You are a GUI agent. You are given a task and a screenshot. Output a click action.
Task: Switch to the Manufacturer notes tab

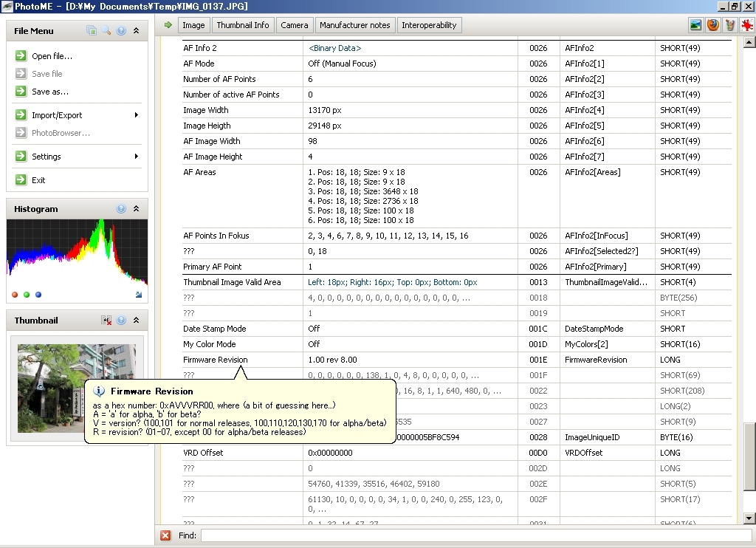pos(354,25)
